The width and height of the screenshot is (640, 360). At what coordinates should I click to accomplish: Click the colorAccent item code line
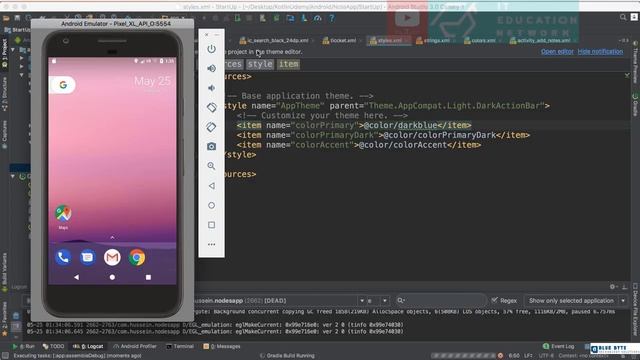click(358, 145)
